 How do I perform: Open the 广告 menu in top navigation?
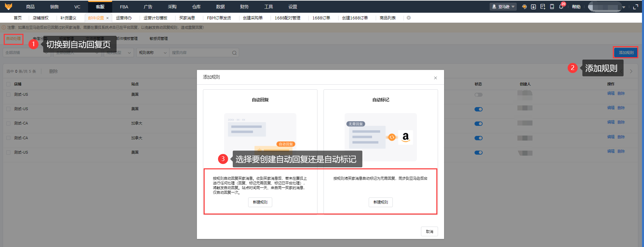coord(148,7)
